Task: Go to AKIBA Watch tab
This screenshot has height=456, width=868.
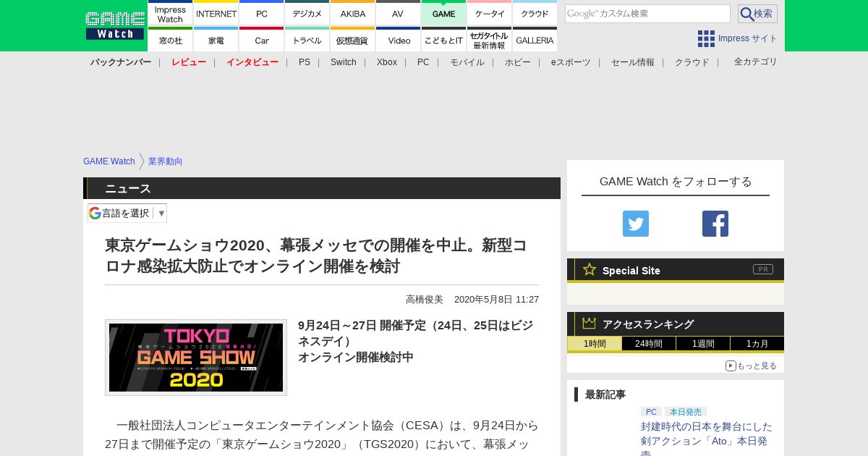Action: 353,13
